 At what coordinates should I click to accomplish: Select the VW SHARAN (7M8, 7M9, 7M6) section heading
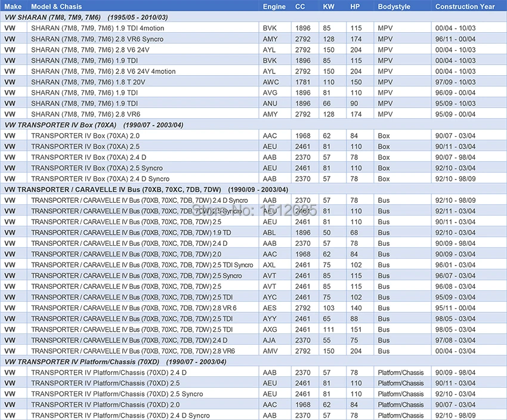(86, 17)
